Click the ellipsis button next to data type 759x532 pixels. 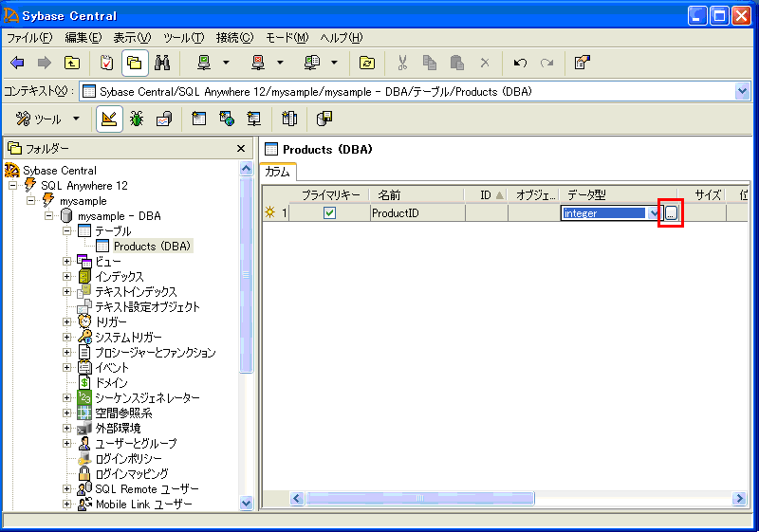pyautogui.click(x=671, y=213)
